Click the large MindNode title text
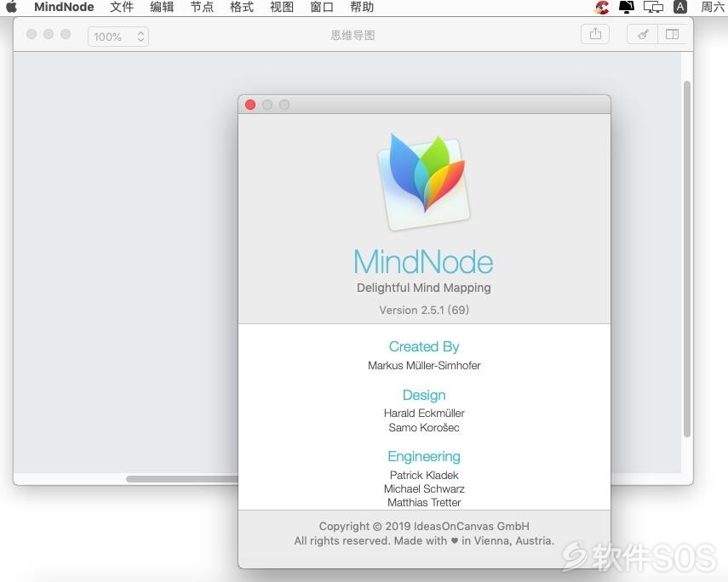Image resolution: width=728 pixels, height=582 pixels. pyautogui.click(x=423, y=262)
